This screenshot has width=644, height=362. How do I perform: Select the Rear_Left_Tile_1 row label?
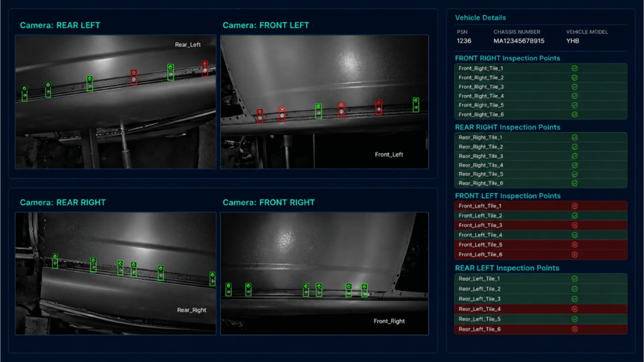click(x=479, y=278)
